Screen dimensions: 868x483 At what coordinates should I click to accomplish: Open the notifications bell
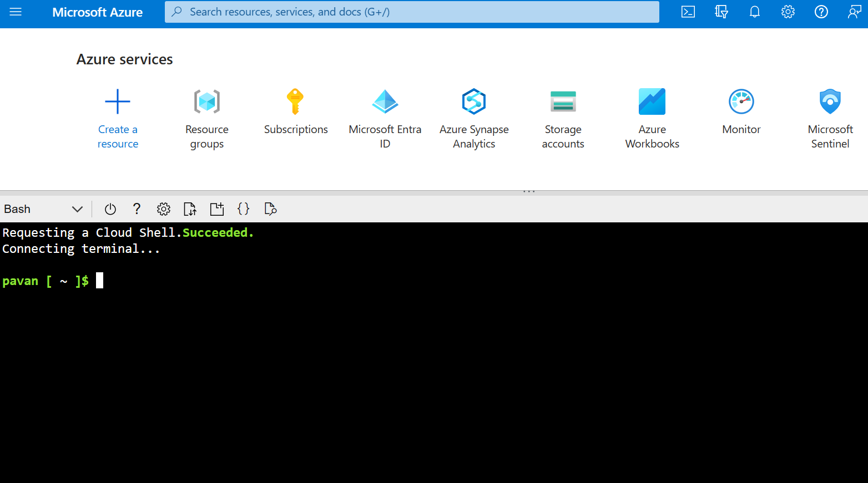755,12
